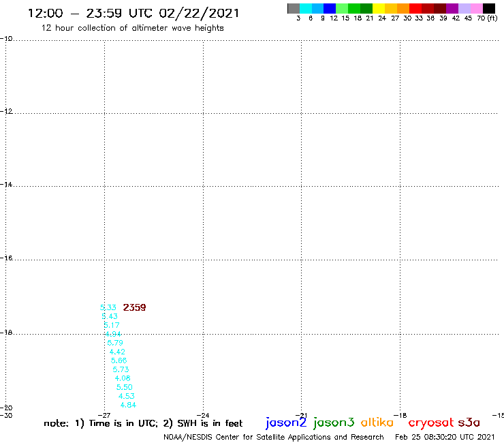Click the bright red legend swatch
Viewport: 504px width, 443px height.
pyautogui.click(x=415, y=8)
